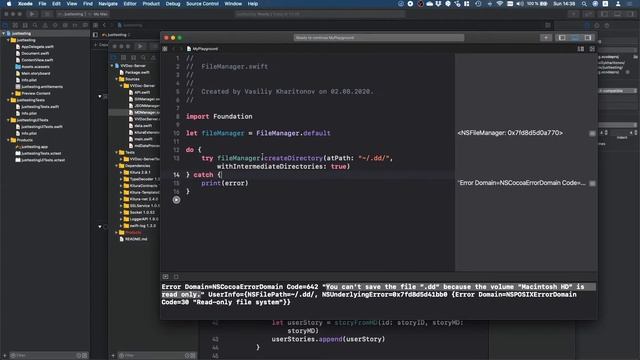Add an editor pane in playground window

click(592, 49)
